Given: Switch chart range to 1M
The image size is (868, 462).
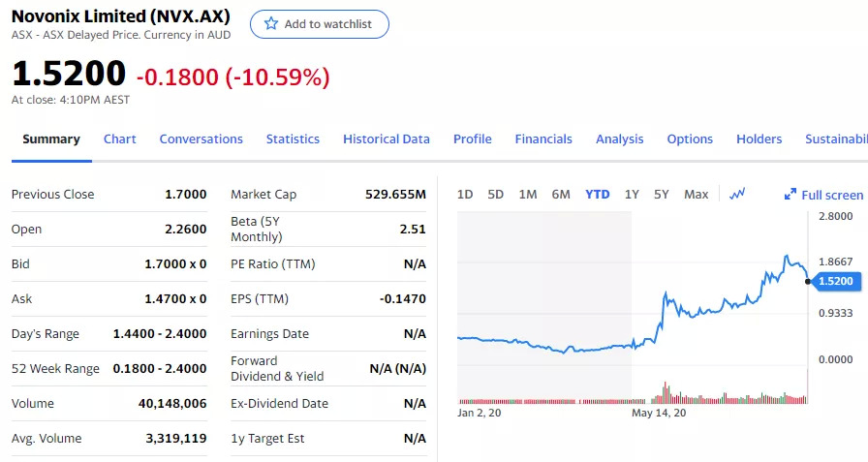Looking at the screenshot, I should point(528,194).
